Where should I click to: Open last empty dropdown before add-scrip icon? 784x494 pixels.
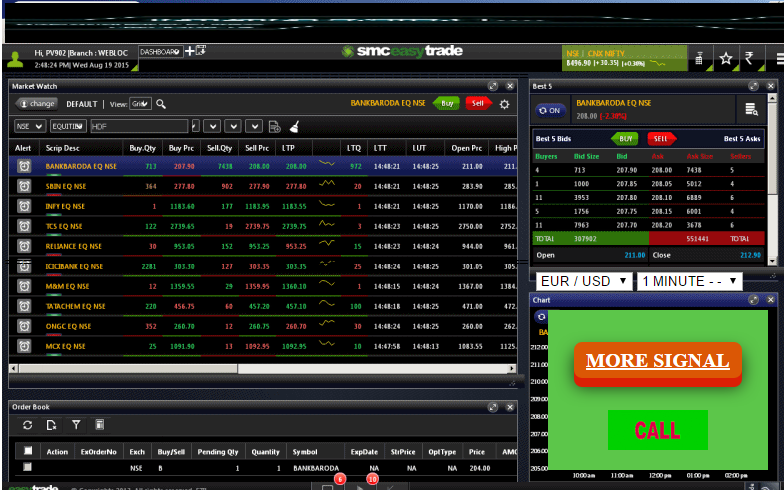(254, 126)
